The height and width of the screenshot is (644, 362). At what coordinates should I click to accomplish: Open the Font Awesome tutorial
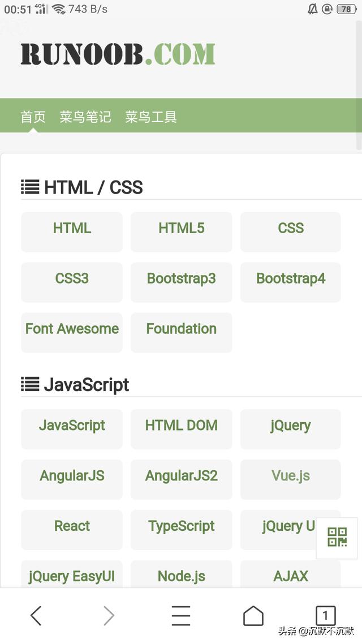click(x=72, y=333)
